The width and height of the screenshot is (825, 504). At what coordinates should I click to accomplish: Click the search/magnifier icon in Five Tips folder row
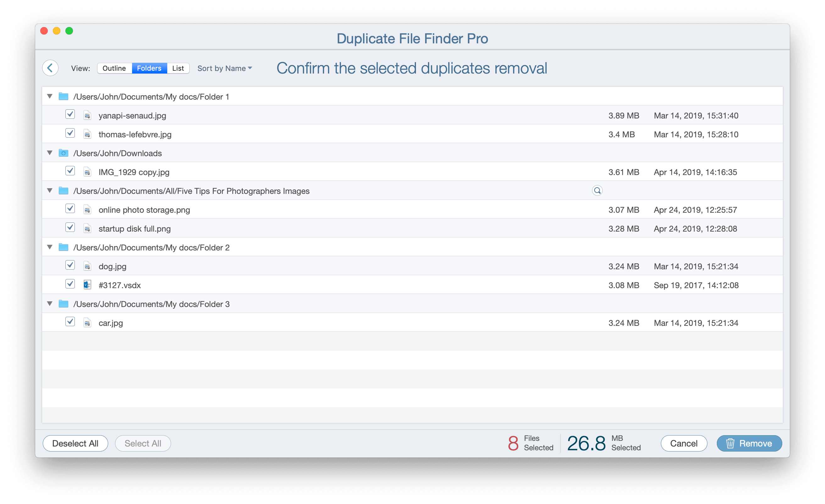597,190
